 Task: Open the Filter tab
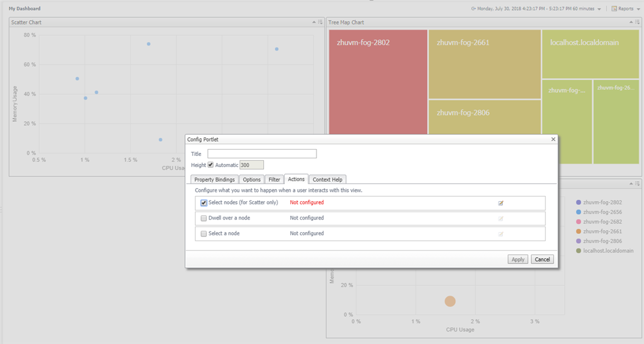(274, 179)
